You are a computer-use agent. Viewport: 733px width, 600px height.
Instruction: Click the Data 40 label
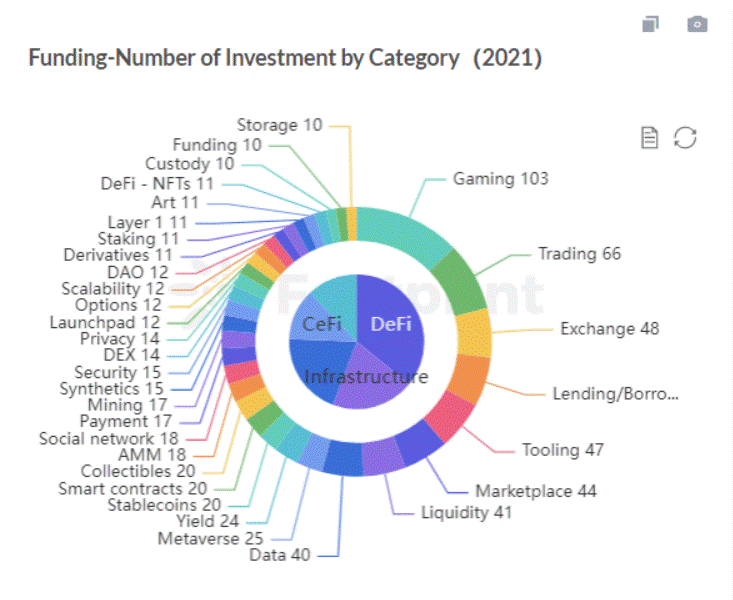tap(280, 555)
